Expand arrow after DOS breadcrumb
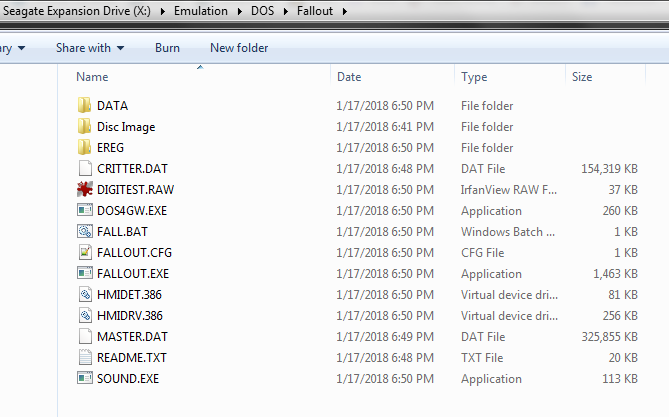 click(x=286, y=11)
